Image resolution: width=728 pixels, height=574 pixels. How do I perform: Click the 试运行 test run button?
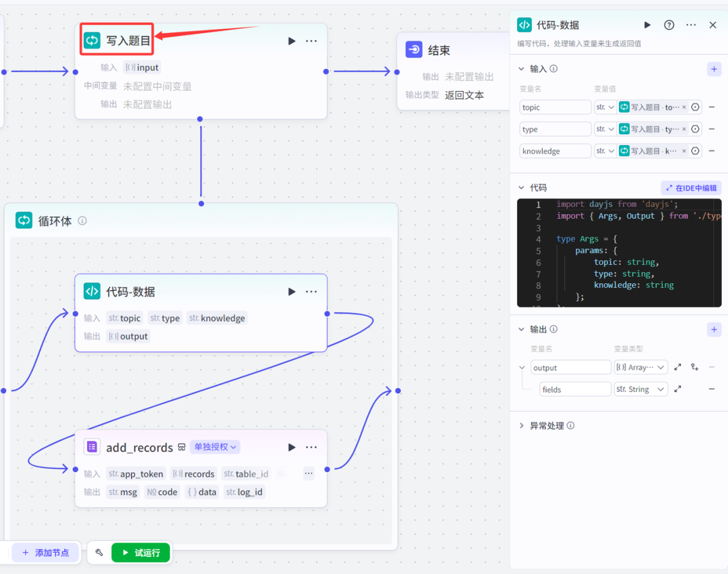(x=141, y=552)
